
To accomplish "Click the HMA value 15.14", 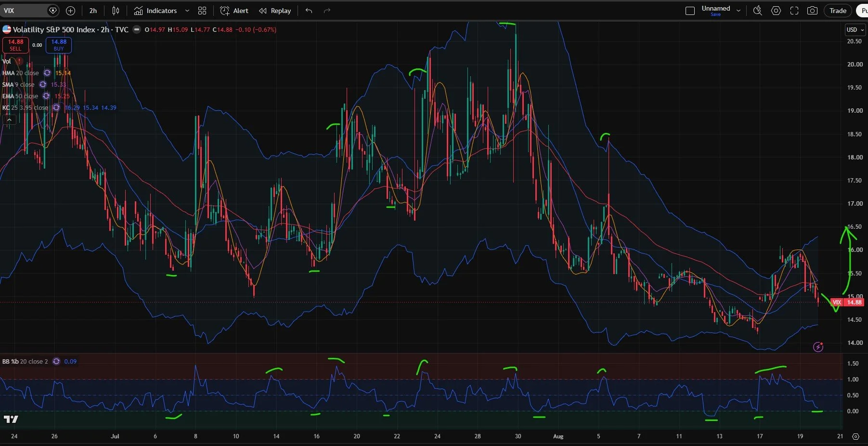I will (63, 73).
